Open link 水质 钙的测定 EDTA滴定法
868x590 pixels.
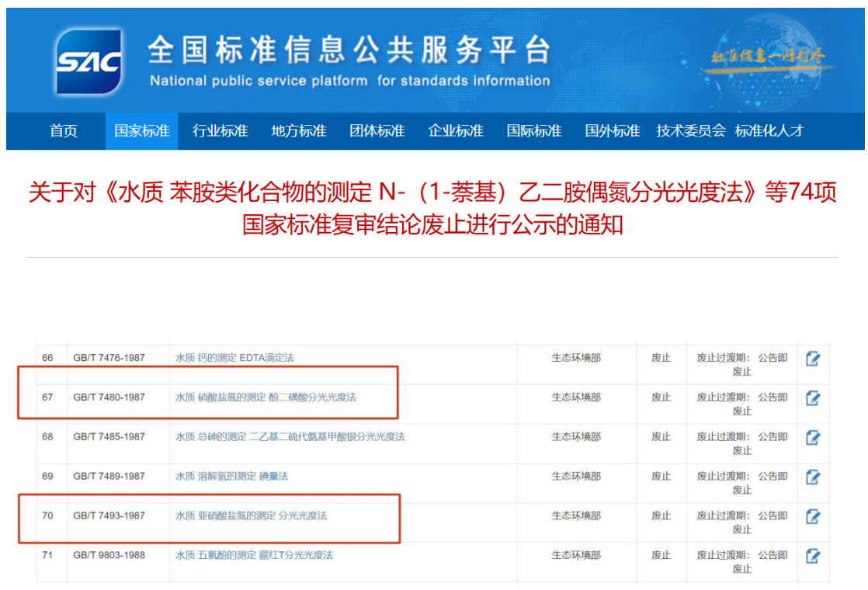pyautogui.click(x=234, y=358)
